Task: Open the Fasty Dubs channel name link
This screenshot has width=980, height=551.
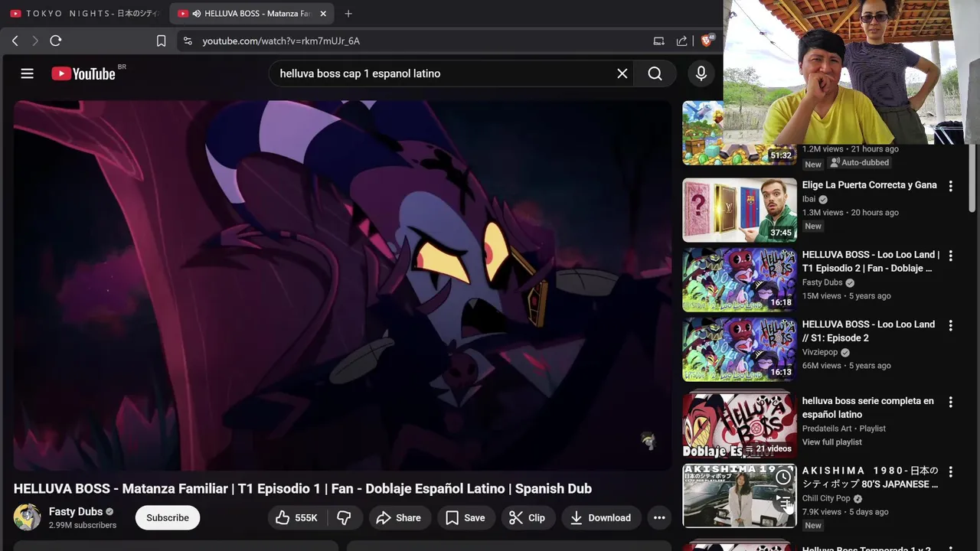Action: pyautogui.click(x=76, y=511)
